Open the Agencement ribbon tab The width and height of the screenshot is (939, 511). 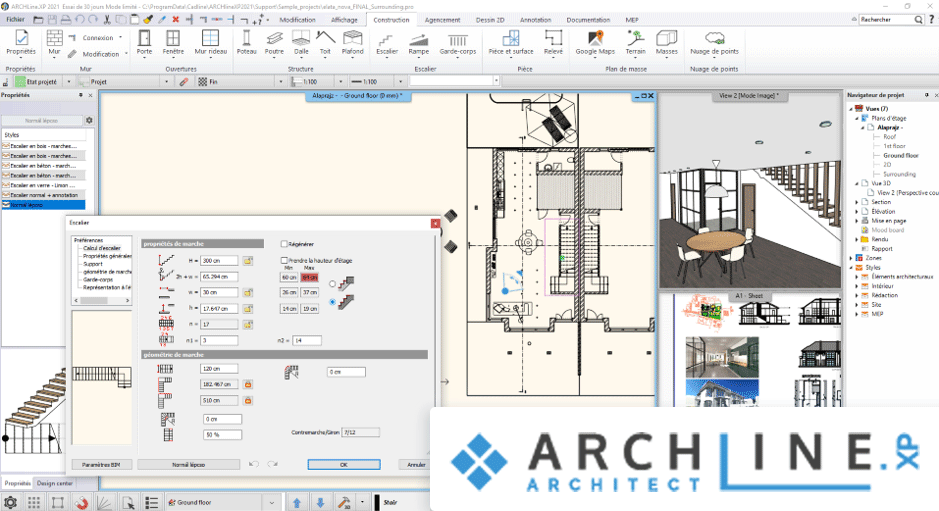[x=443, y=20]
